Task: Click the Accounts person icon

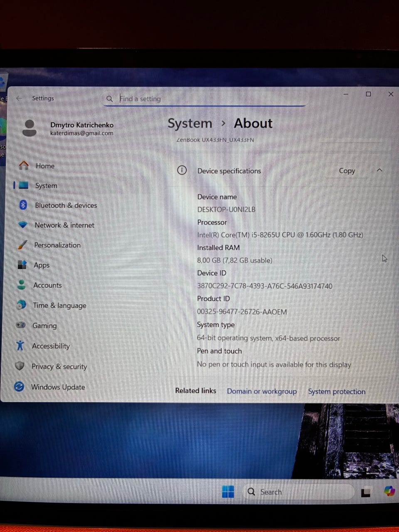Action: [22, 285]
